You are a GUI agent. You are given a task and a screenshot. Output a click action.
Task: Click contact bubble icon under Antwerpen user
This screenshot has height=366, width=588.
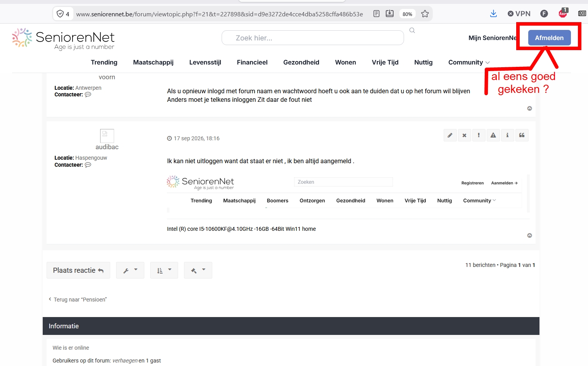[x=88, y=94]
